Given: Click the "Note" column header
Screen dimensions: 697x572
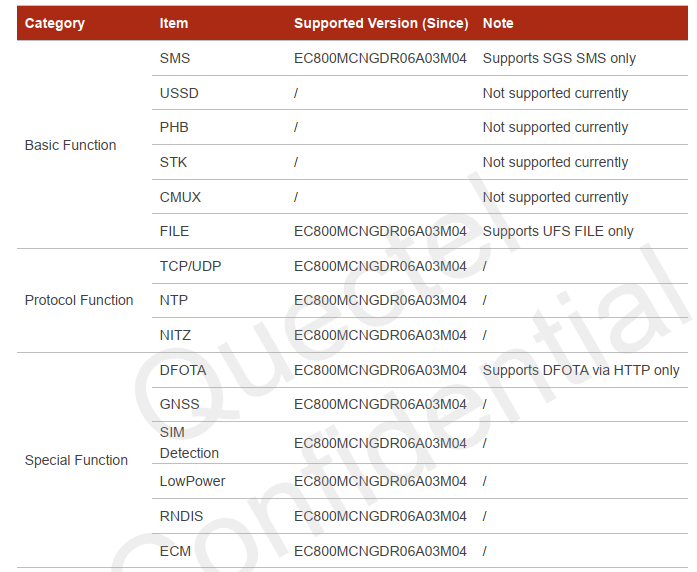Looking at the screenshot, I should 498,23.
